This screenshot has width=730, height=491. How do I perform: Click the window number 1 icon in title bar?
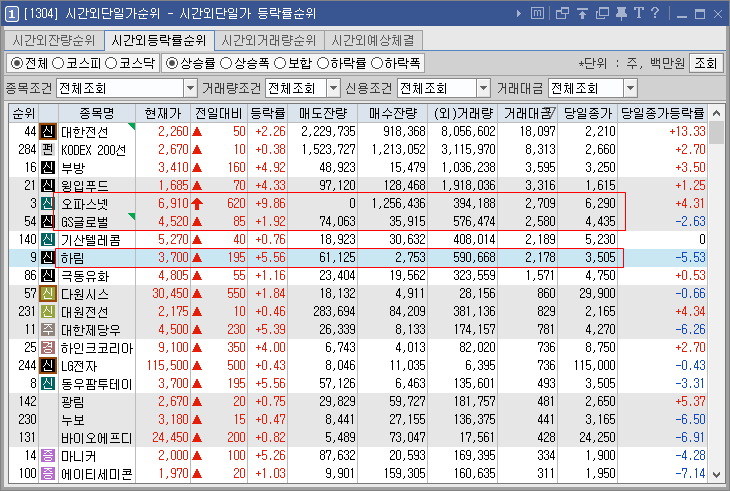click(x=12, y=14)
